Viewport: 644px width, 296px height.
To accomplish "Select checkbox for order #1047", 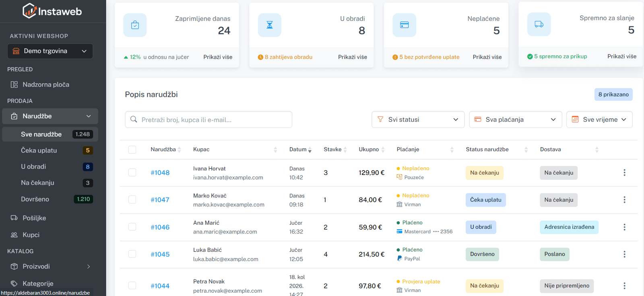I will pyautogui.click(x=132, y=199).
